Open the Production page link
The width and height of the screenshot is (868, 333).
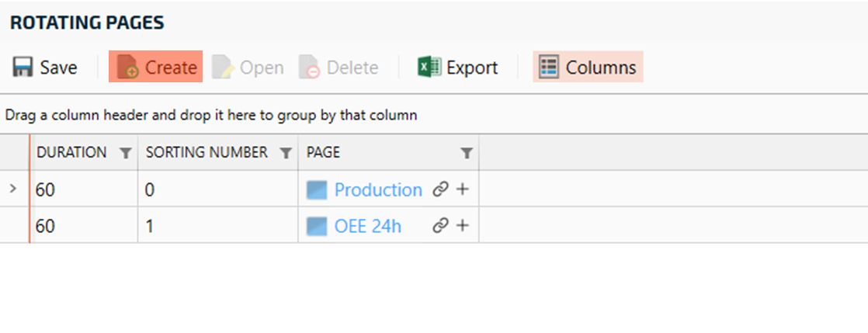click(x=378, y=190)
